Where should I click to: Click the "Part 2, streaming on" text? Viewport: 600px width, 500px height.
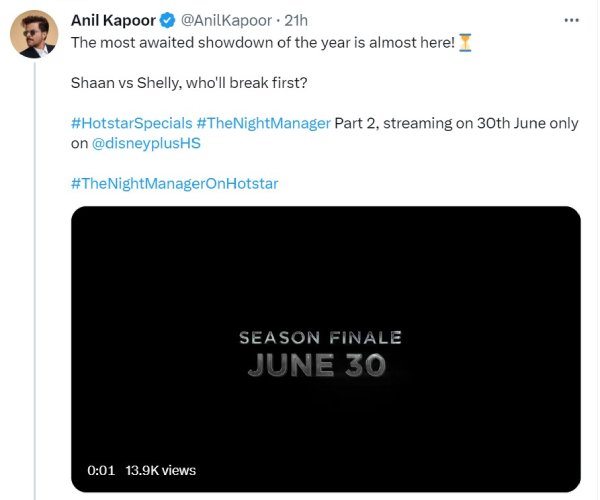(x=406, y=123)
